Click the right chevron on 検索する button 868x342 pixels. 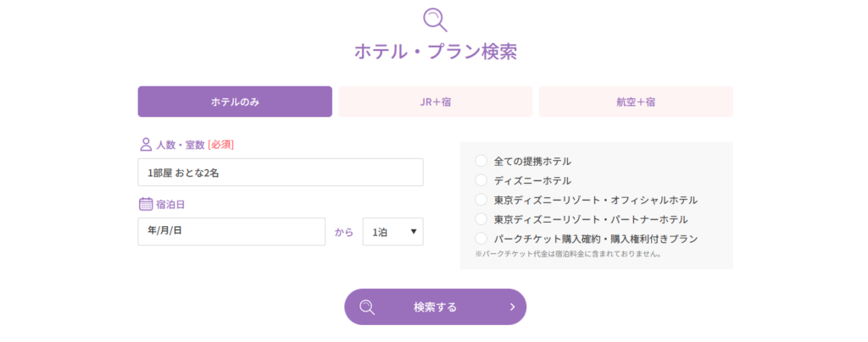pos(512,307)
